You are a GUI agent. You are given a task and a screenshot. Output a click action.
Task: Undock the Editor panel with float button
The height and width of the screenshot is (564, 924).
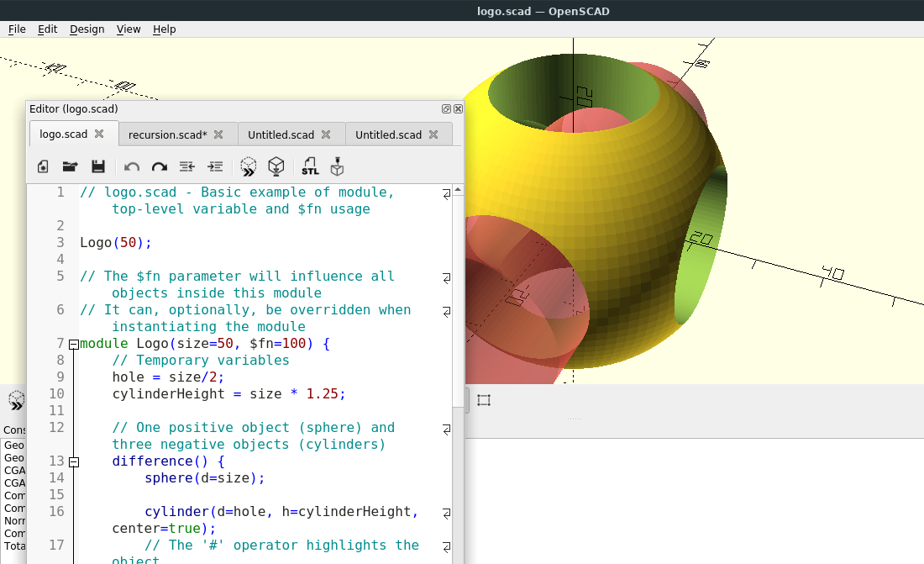[447, 109]
